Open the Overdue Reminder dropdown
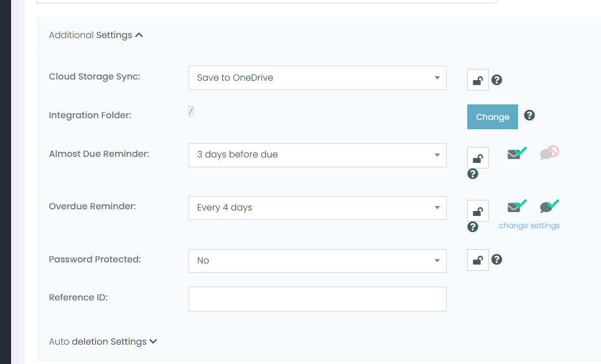Image resolution: width=601 pixels, height=364 pixels. pos(317,208)
